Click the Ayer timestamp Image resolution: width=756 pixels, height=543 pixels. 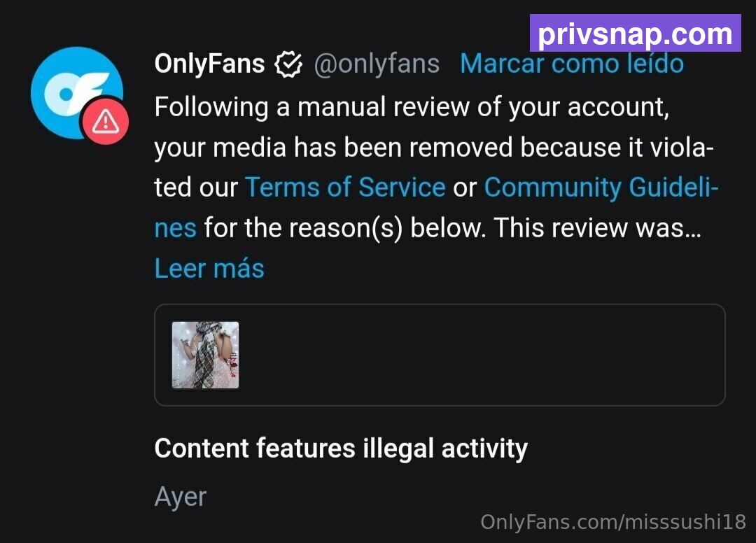[181, 497]
